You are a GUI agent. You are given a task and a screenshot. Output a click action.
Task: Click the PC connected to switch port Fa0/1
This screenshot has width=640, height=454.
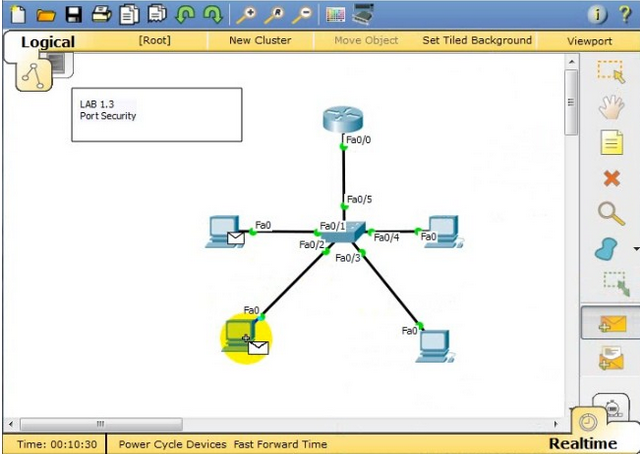pyautogui.click(x=224, y=232)
